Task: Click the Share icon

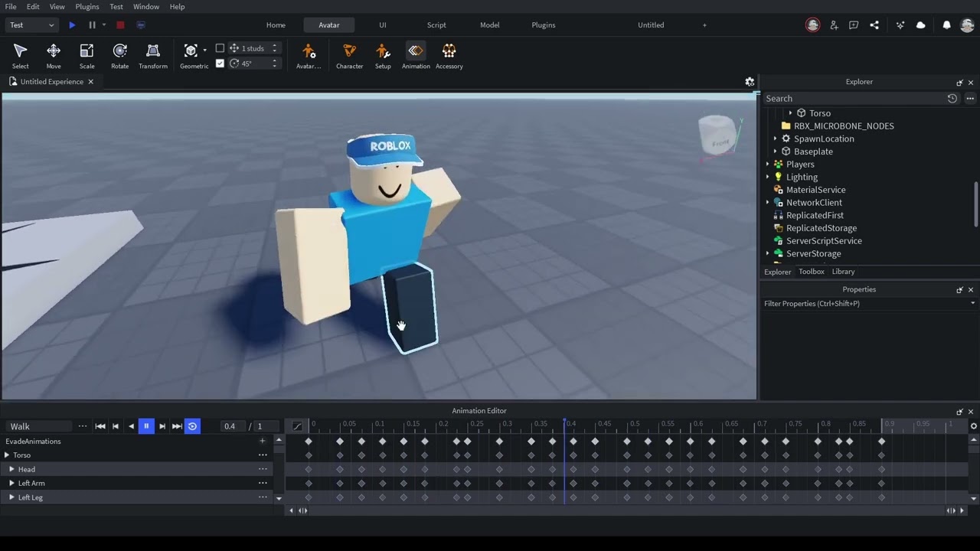Action: (x=874, y=25)
